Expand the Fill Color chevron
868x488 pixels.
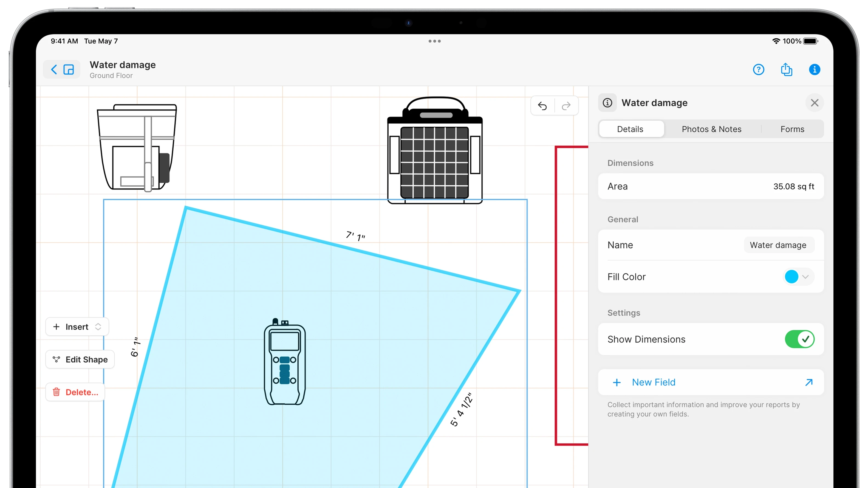point(805,277)
